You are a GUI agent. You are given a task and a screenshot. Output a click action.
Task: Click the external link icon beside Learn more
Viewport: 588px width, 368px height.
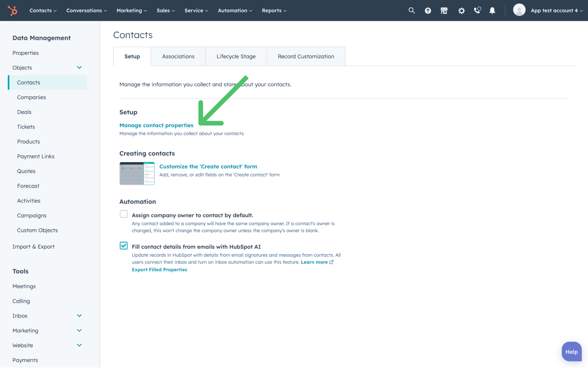pyautogui.click(x=332, y=262)
